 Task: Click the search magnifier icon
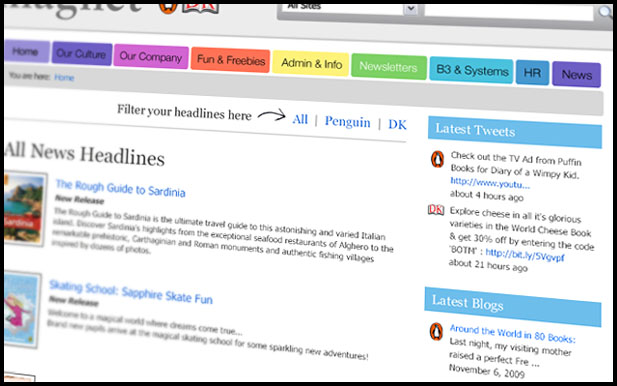click(x=605, y=12)
